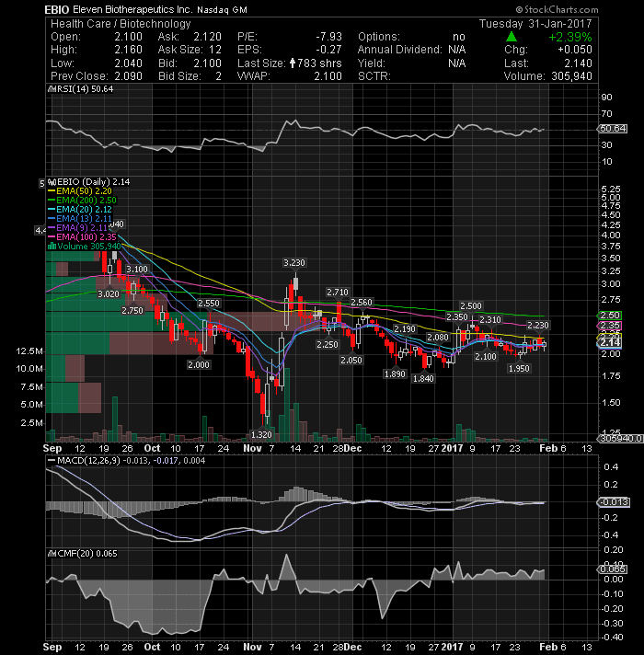The height and width of the screenshot is (655, 644).
Task: Click the Last price 2.140 value
Action: point(578,63)
